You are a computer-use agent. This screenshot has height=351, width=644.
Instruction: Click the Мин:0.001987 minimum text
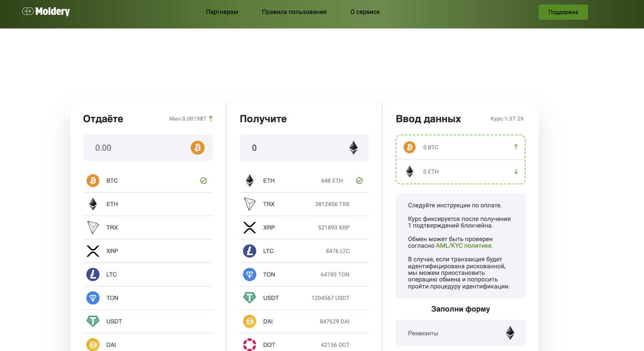pyautogui.click(x=188, y=119)
